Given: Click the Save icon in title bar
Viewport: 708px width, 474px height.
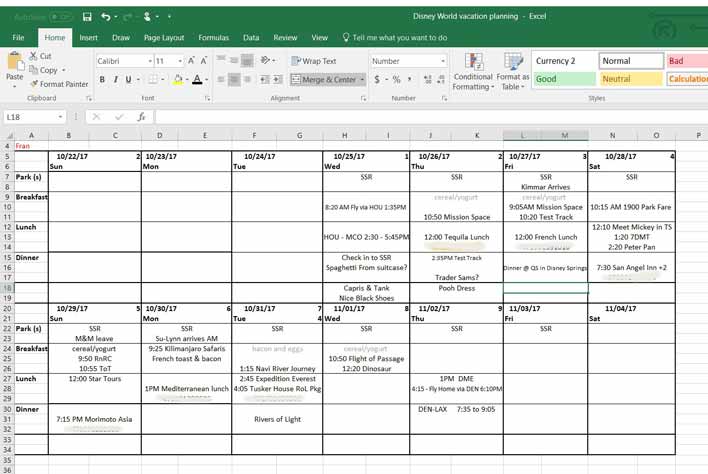Looking at the screenshot, I should coord(87,17).
